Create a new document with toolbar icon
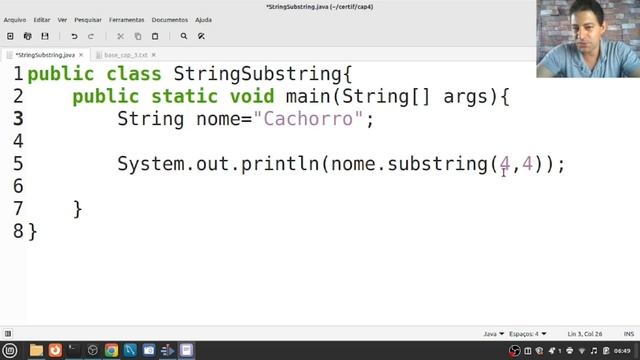 (10, 36)
